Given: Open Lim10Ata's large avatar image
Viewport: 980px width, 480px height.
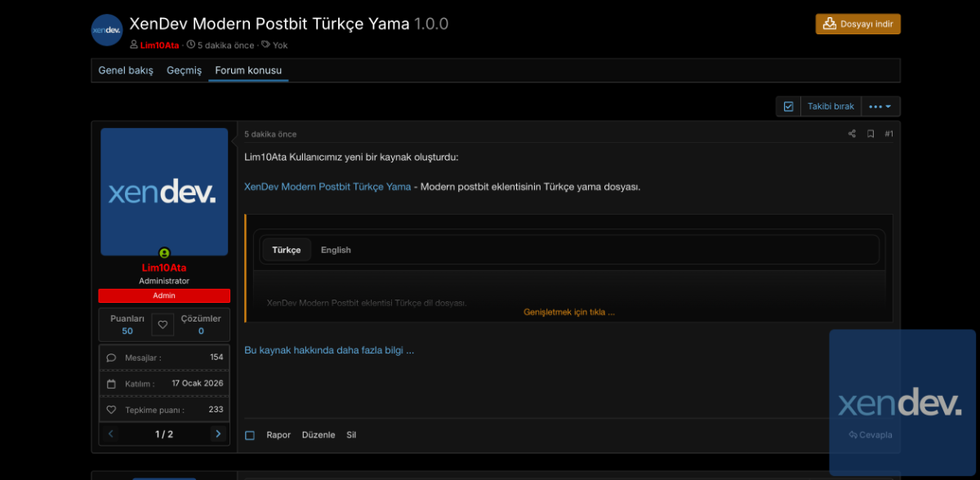Looking at the screenshot, I should coord(164,192).
